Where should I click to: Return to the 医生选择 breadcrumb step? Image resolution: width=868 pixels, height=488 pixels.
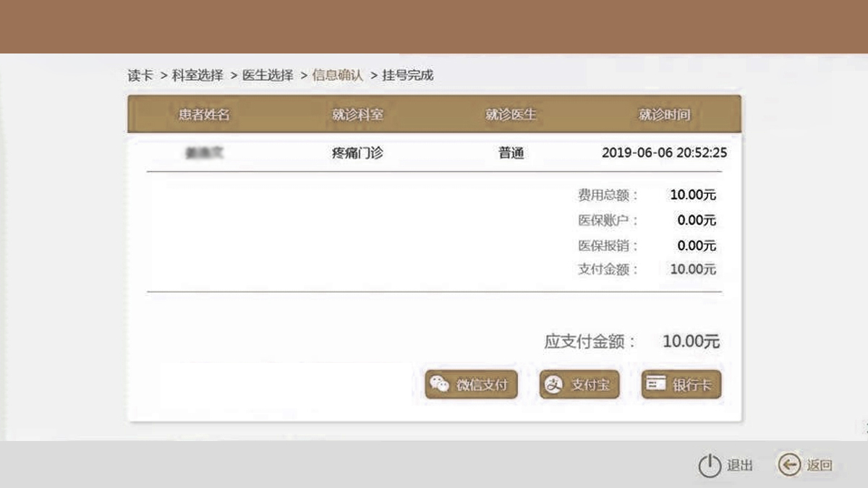click(268, 75)
